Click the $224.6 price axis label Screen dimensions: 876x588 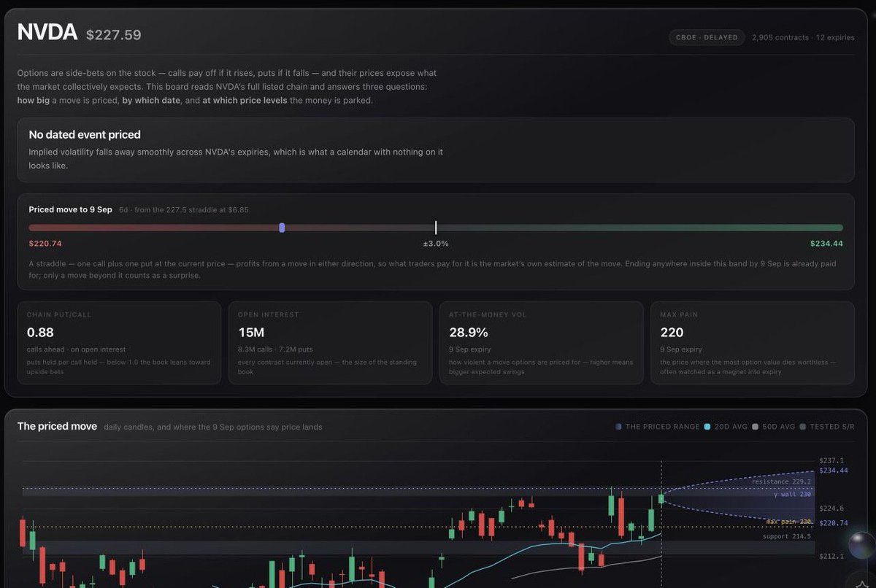coord(831,508)
